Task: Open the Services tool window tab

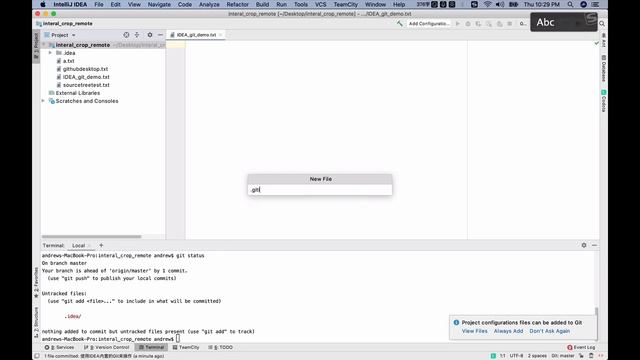Action: click(60, 347)
